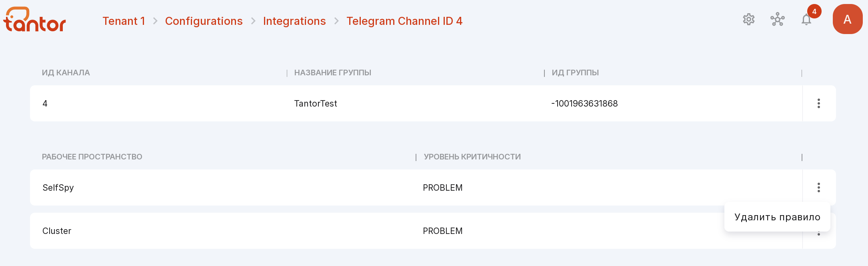The height and width of the screenshot is (266, 868).
Task: Open the notifications bell icon
Action: pos(806,19)
